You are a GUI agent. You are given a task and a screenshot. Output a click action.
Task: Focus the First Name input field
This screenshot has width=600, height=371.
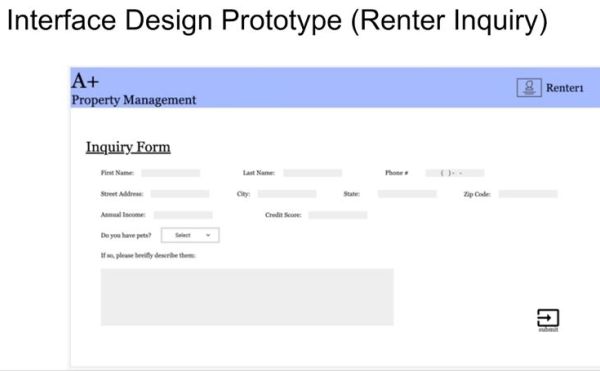171,173
